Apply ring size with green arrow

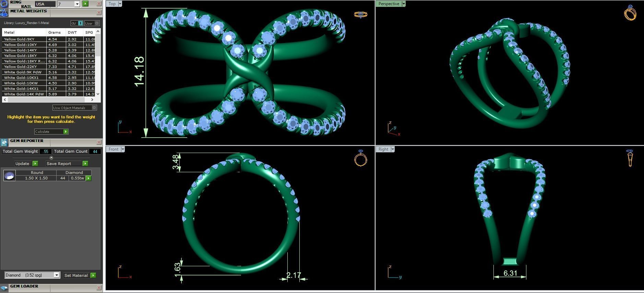pos(85,4)
